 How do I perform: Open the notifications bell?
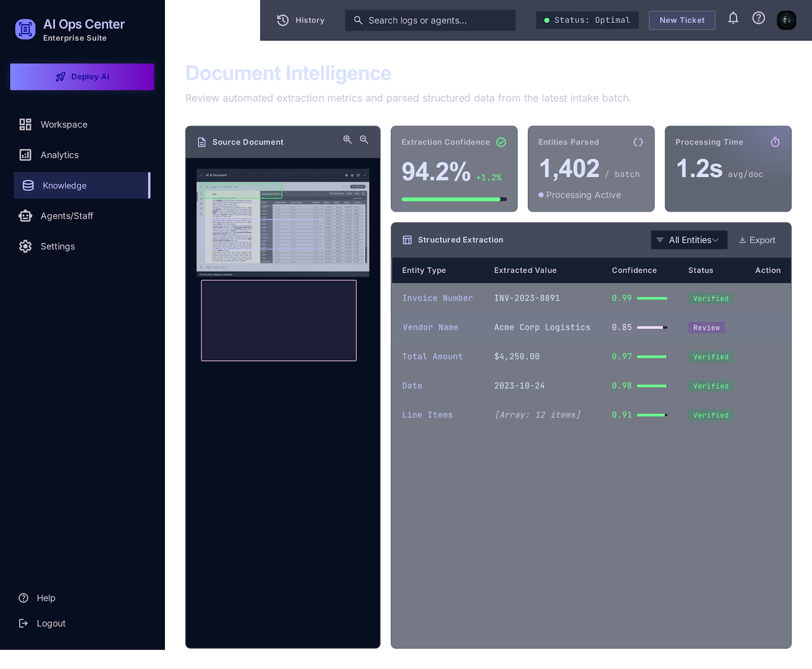tap(733, 18)
